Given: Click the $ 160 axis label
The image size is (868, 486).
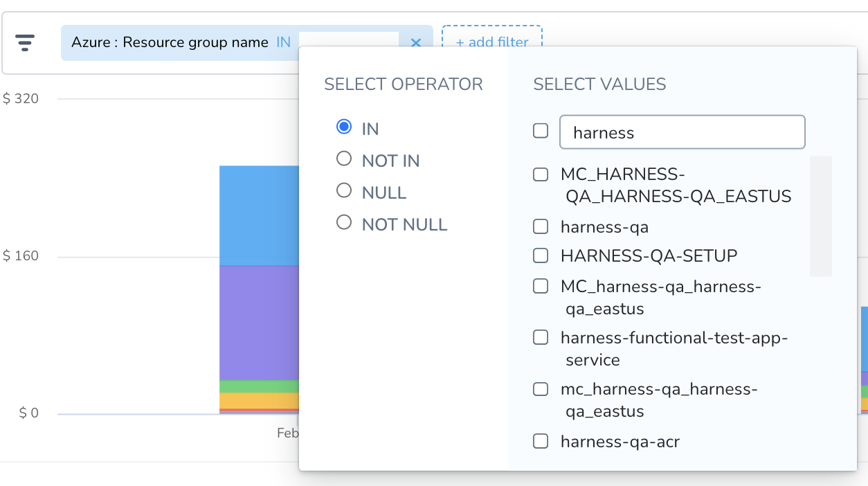Looking at the screenshot, I should 21,256.
